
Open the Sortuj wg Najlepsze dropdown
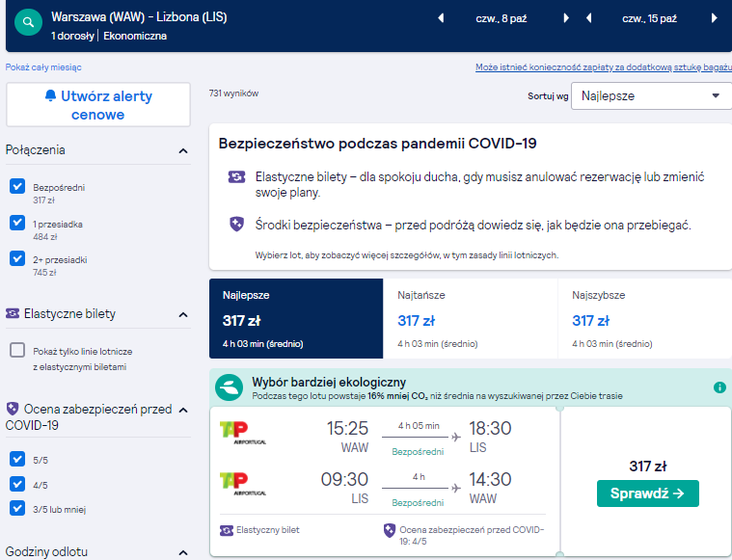click(651, 96)
